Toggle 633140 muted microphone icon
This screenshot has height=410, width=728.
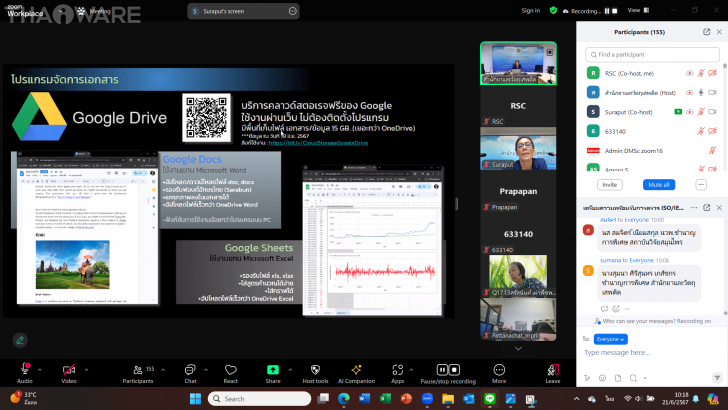(701, 131)
